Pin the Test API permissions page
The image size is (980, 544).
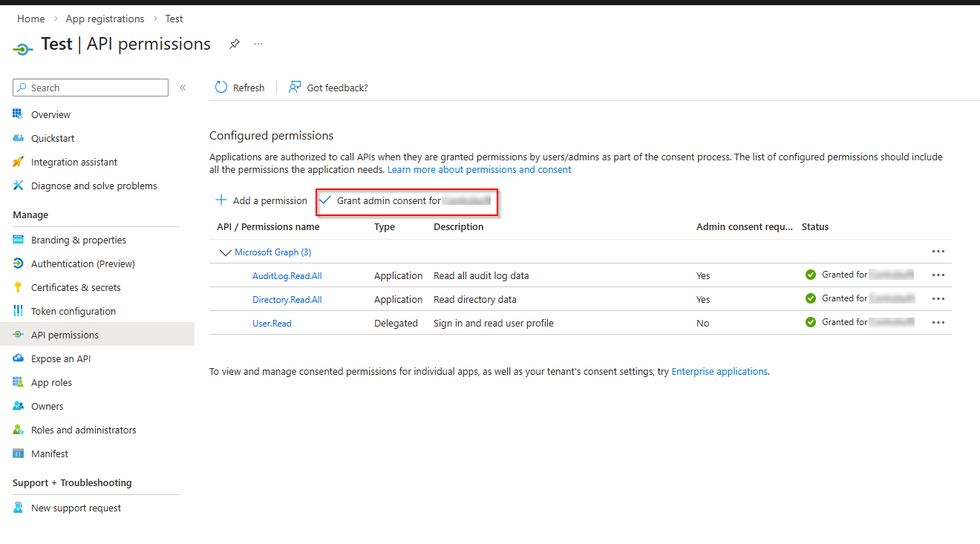tap(235, 45)
